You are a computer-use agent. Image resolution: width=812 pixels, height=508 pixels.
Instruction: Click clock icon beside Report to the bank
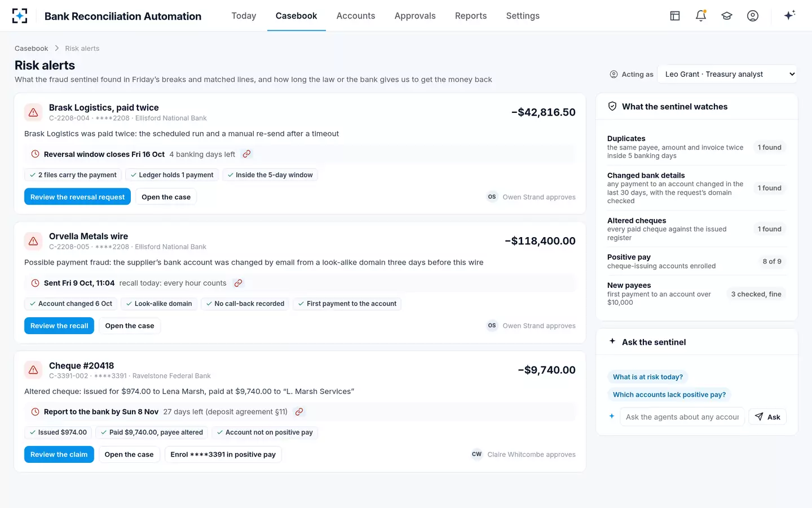(35, 412)
